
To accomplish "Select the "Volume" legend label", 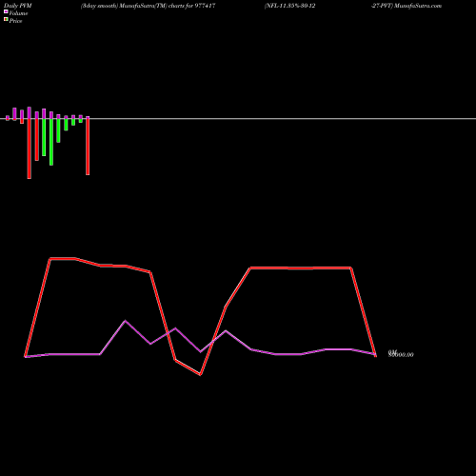I will (x=18, y=13).
